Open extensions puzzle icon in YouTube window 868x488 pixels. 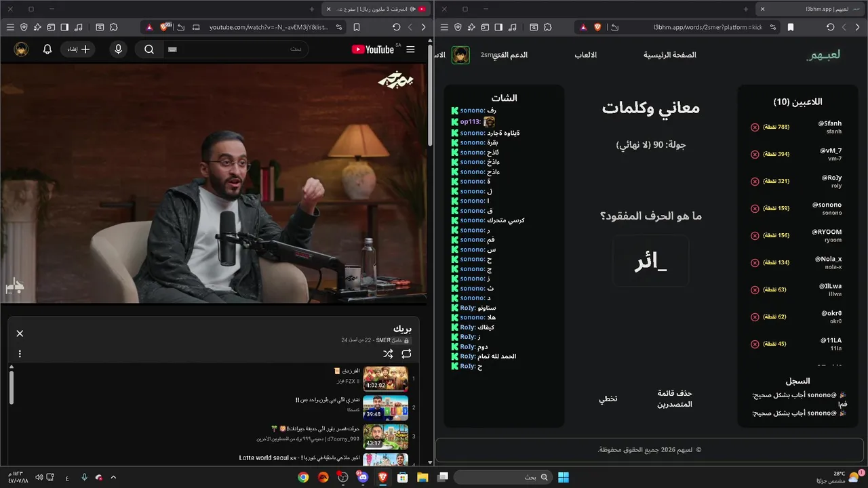pyautogui.click(x=113, y=27)
